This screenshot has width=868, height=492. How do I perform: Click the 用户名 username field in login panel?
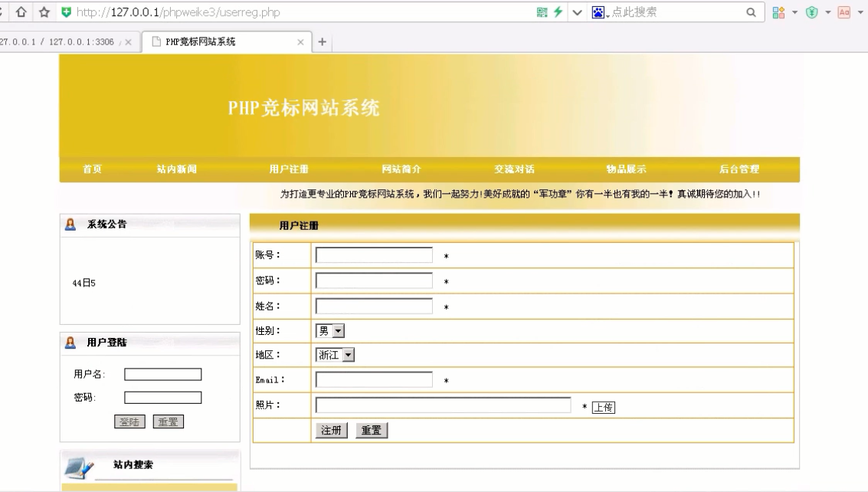(162, 375)
